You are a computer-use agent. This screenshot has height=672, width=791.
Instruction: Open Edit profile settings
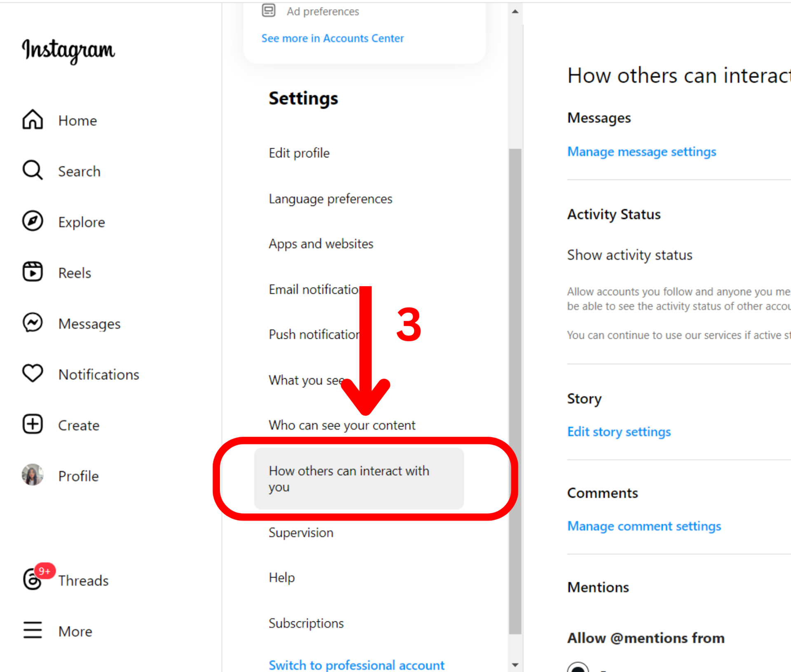[x=299, y=153]
